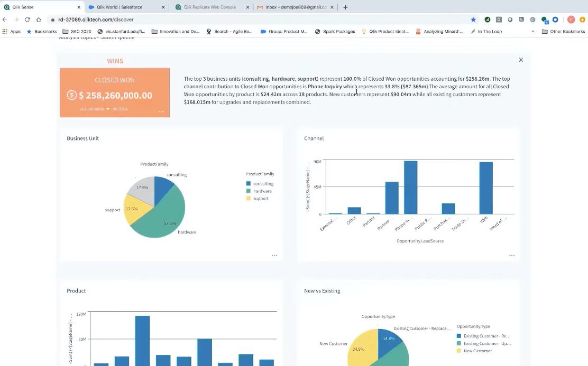This screenshot has width=588, height=366.
Task: Show hidden bookmarks with the » chevron
Action: point(533,32)
